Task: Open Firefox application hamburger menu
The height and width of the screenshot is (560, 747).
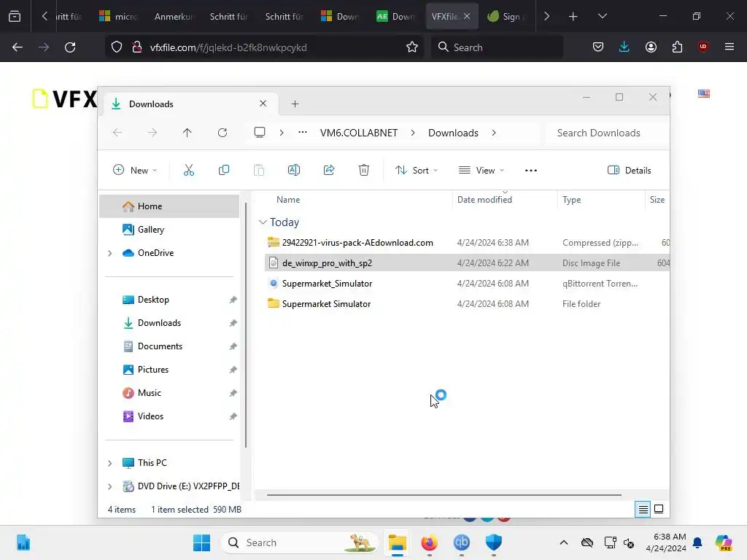Action: [729, 47]
